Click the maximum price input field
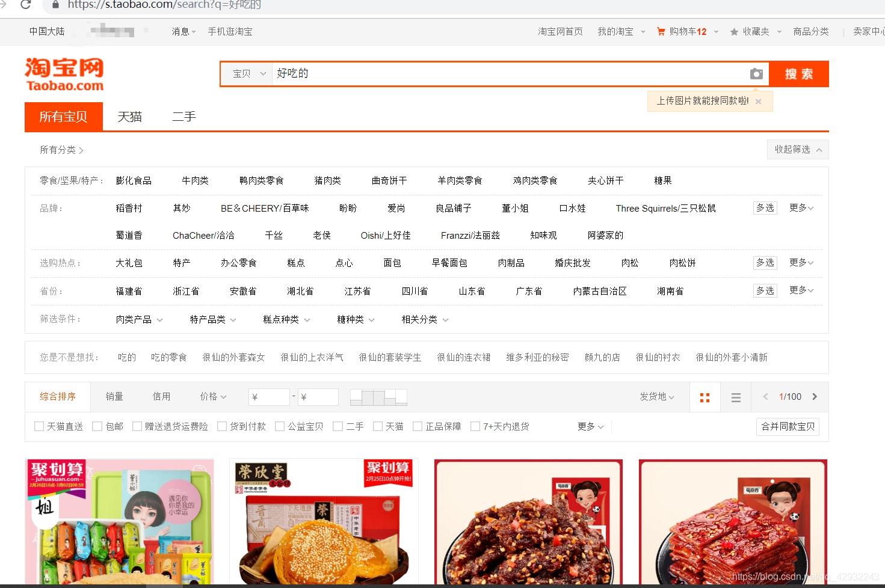 point(318,397)
